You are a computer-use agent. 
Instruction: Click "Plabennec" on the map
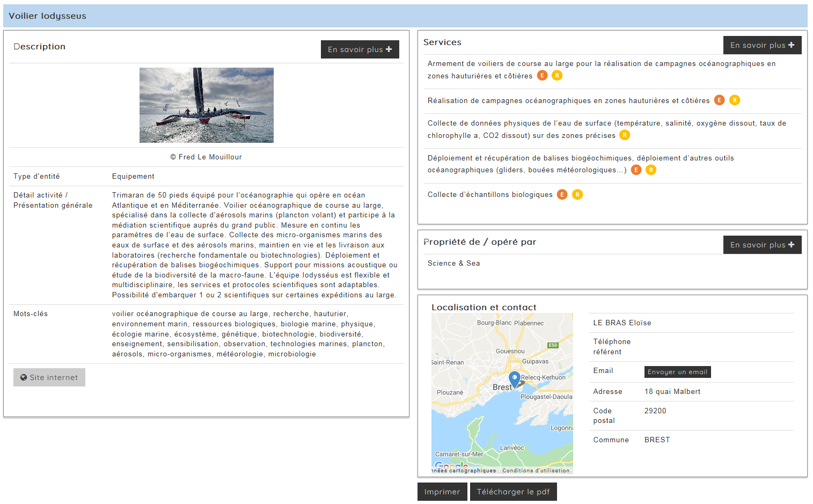point(529,323)
